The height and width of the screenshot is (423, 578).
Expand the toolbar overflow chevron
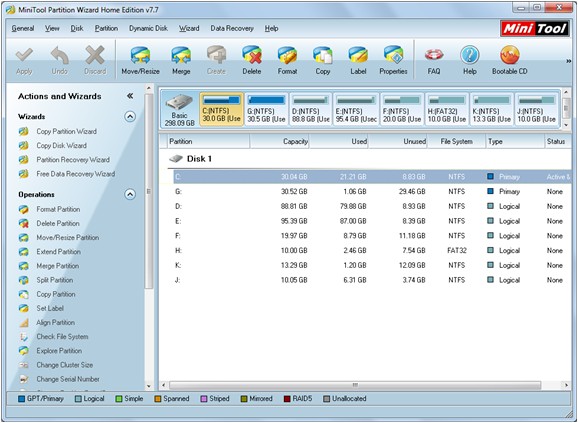click(x=568, y=61)
